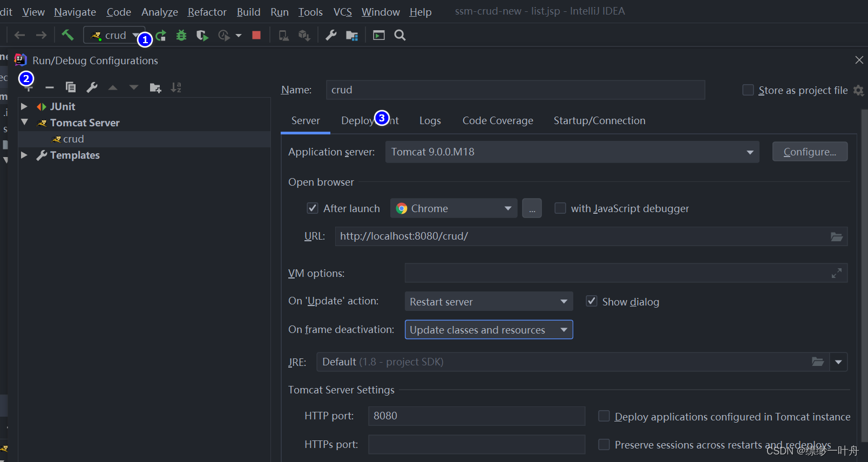Browse URL with folder icon

(837, 236)
